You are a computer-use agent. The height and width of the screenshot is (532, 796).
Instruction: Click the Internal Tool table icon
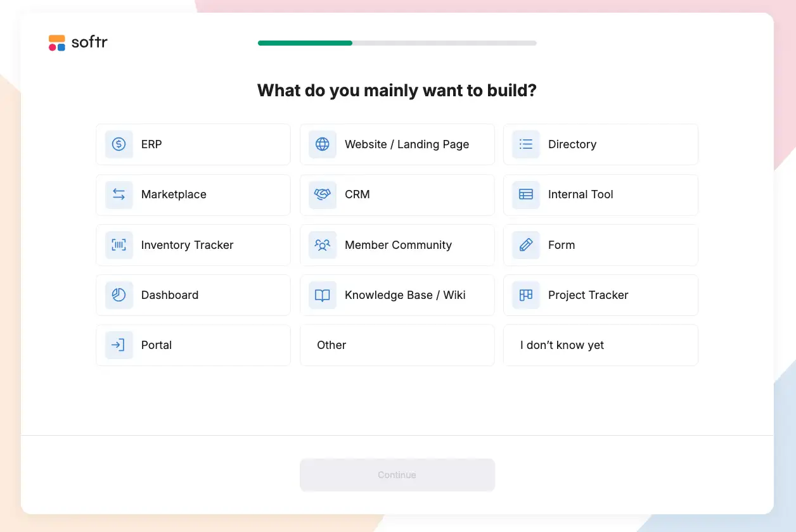[526, 194]
